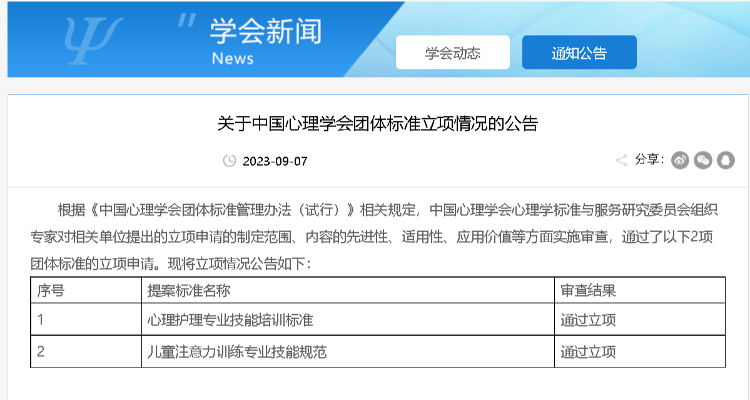Click 通过立项 result in row 2
750x400 pixels.
tap(588, 351)
